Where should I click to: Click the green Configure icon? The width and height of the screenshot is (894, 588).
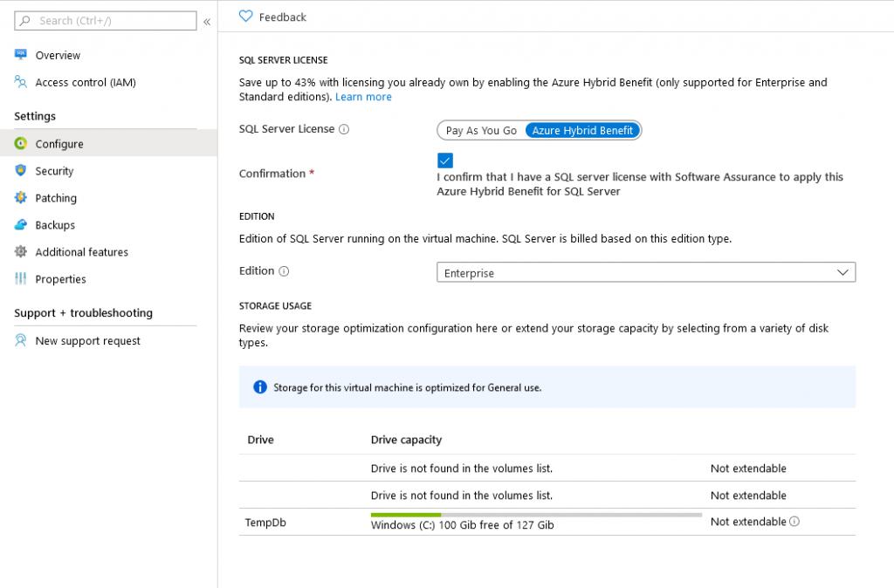(21, 144)
